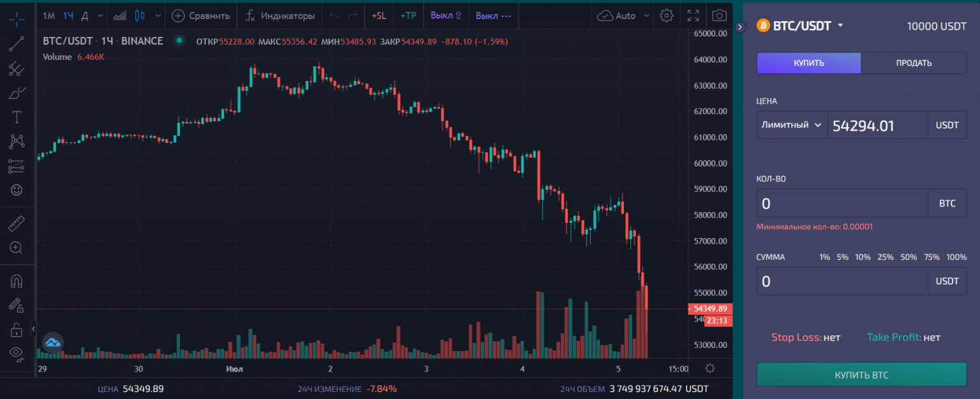Image resolution: width=980 pixels, height=399 pixels.
Task: Open the emoji icons tool
Action: (x=17, y=190)
